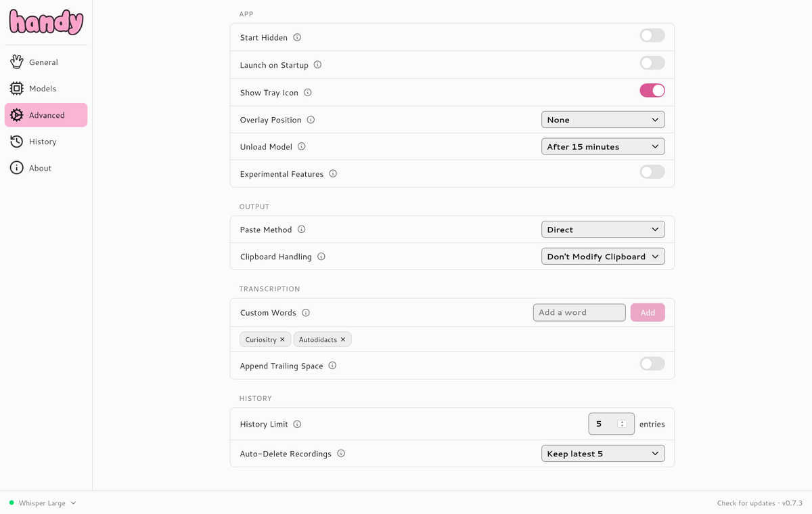Click the hand icon beside General
This screenshot has height=514, width=812.
pos(17,62)
